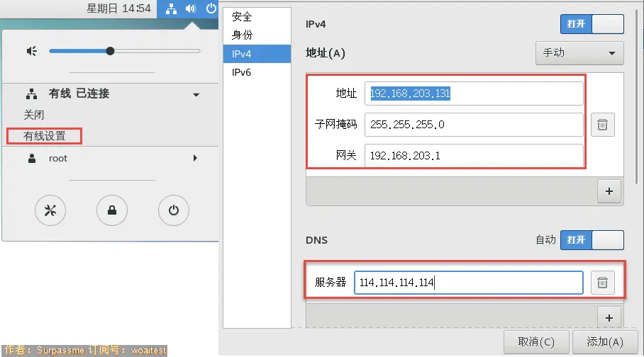
Task: Click the 添加(A) add button
Action: point(605,342)
